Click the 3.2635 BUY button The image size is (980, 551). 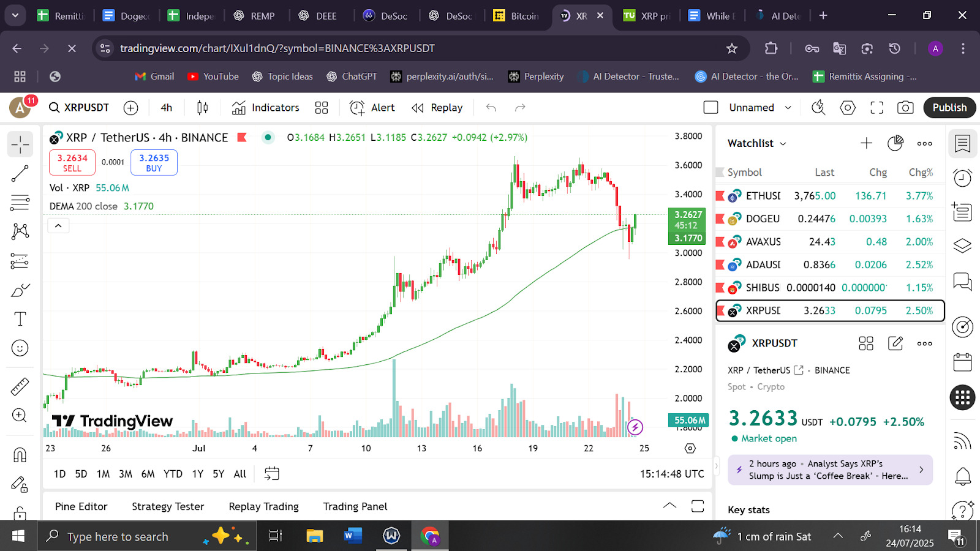pos(154,163)
